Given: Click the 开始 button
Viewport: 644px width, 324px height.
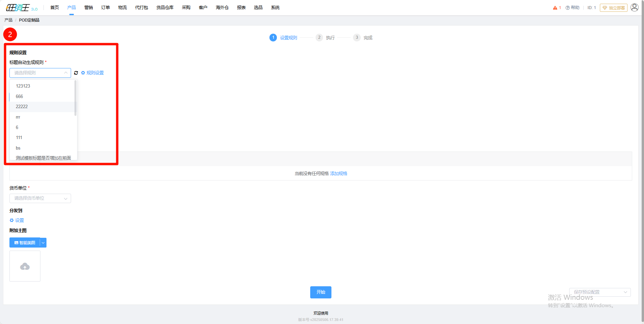Looking at the screenshot, I should tap(321, 292).
